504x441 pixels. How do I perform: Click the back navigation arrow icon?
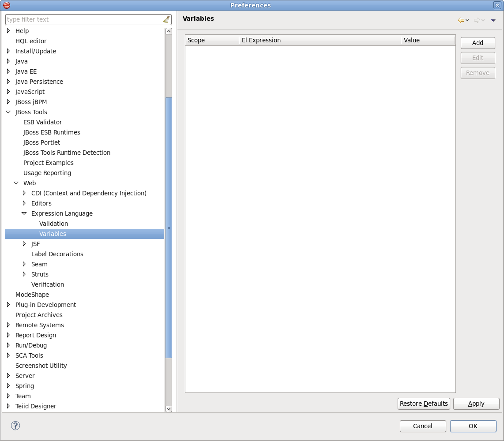461,20
